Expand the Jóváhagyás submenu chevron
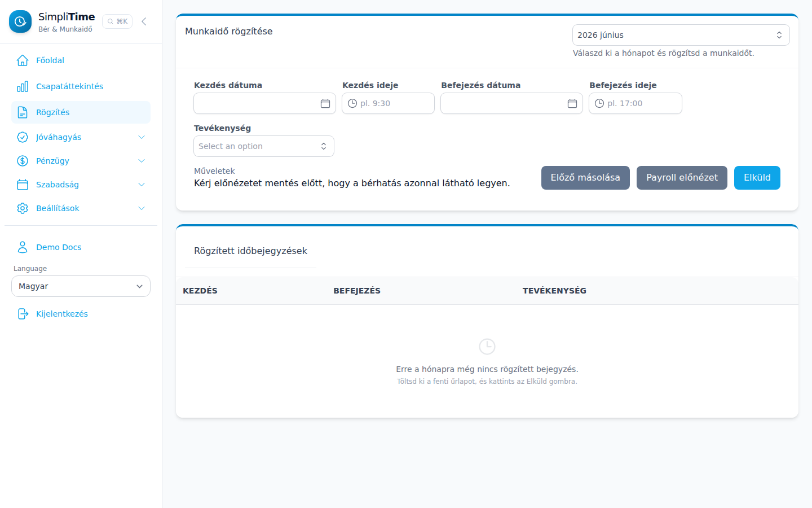Viewport: 812px width, 508px height. pyautogui.click(x=142, y=137)
